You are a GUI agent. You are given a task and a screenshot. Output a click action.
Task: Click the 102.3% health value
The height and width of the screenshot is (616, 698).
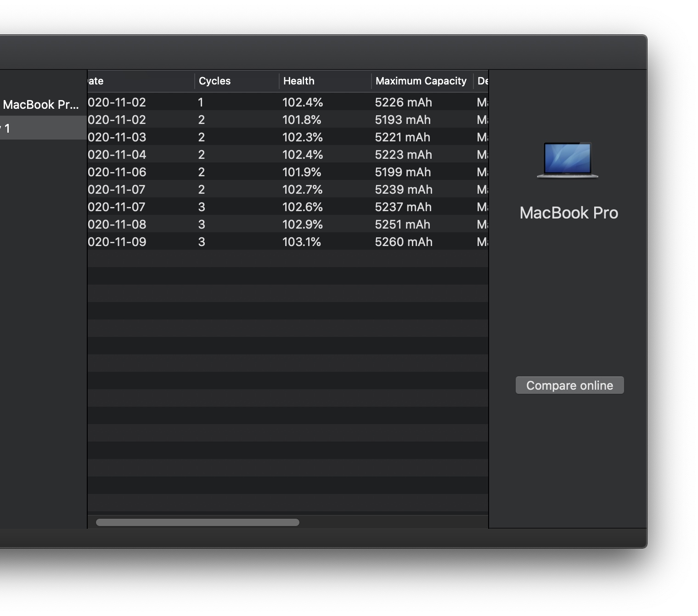tap(303, 137)
